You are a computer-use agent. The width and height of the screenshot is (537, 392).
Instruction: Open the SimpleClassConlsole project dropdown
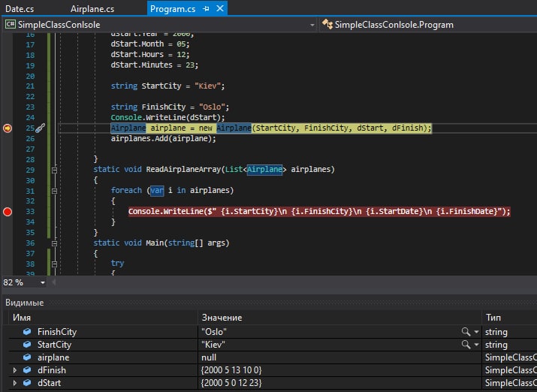point(311,25)
